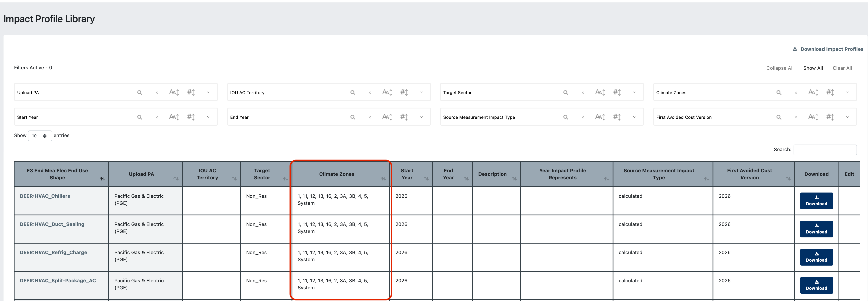Expand First Avoided Cost Version filter dropdown

848,117
